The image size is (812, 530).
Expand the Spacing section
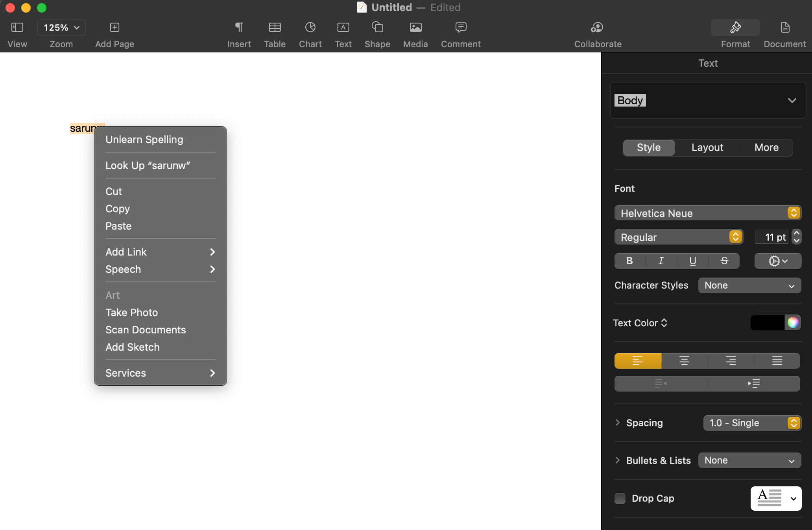(618, 423)
